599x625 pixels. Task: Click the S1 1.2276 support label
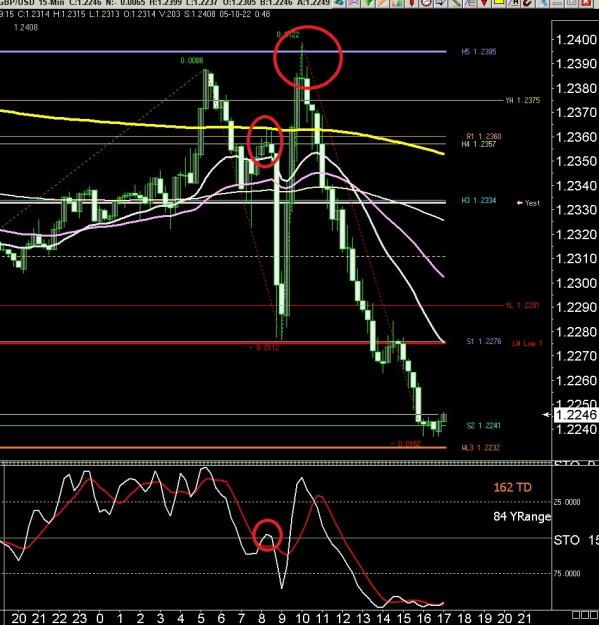[484, 342]
